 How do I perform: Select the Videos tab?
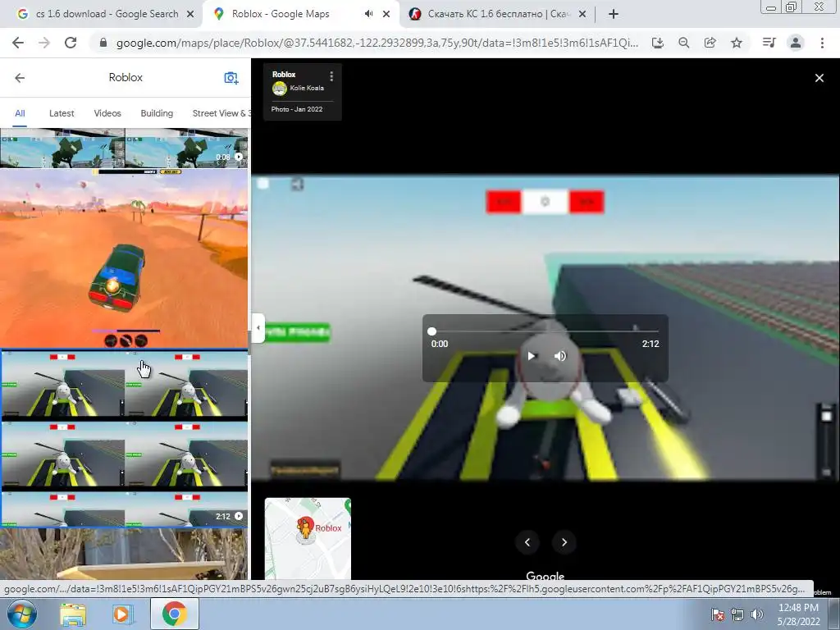pos(107,113)
